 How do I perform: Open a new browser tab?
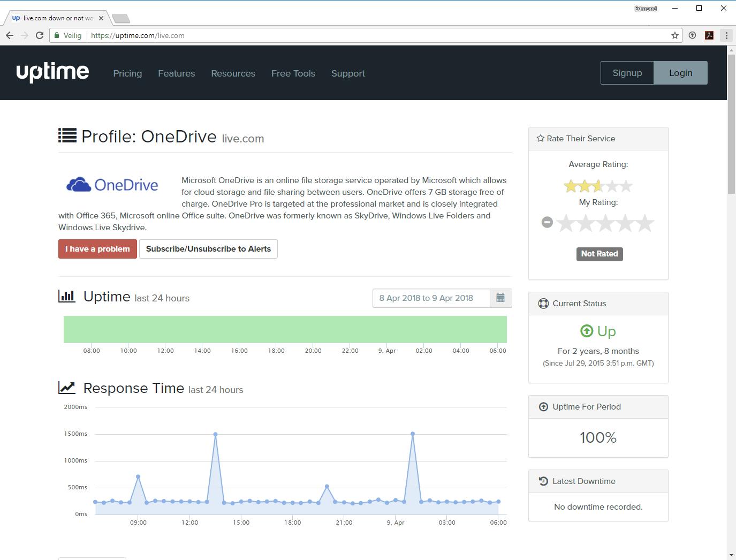coord(121,19)
